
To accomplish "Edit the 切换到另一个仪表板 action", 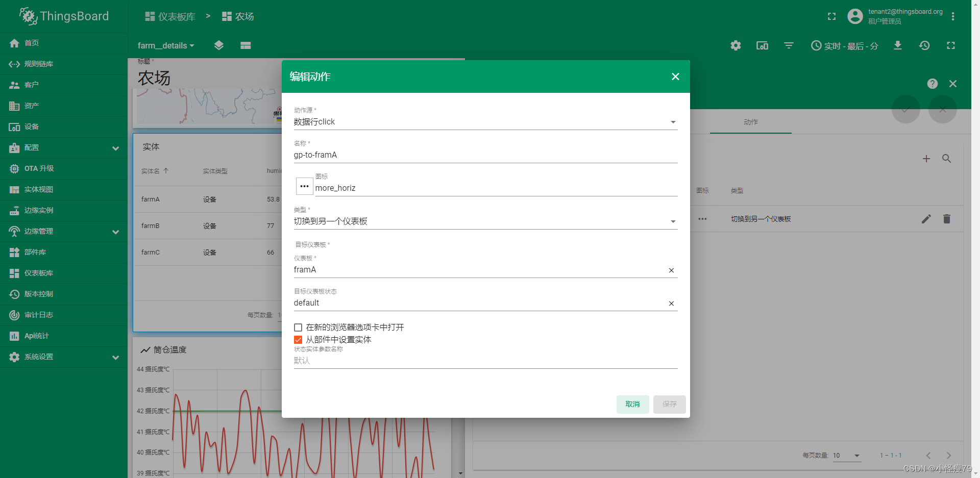I will pyautogui.click(x=926, y=219).
